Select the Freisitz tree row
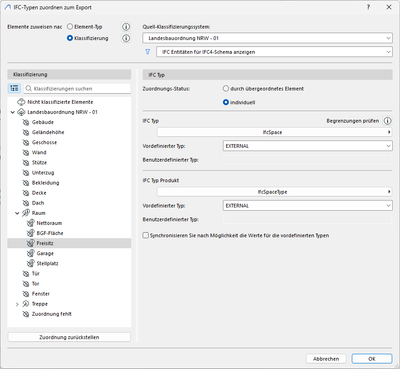 point(69,243)
